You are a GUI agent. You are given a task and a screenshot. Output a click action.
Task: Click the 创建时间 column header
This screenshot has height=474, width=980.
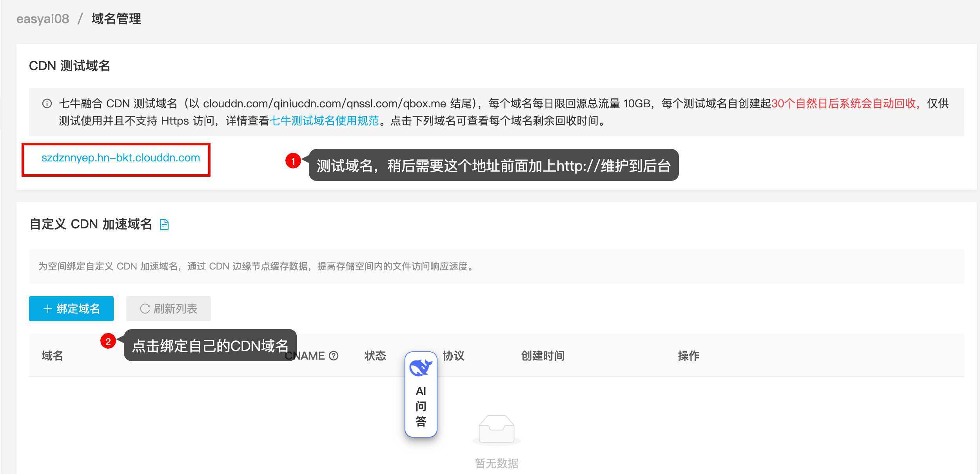click(x=543, y=356)
